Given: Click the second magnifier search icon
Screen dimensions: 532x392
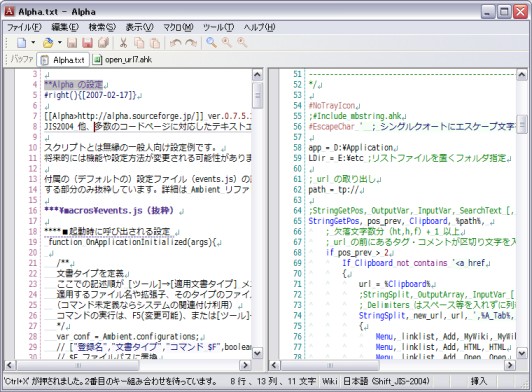Looking at the screenshot, I should click(227, 43).
